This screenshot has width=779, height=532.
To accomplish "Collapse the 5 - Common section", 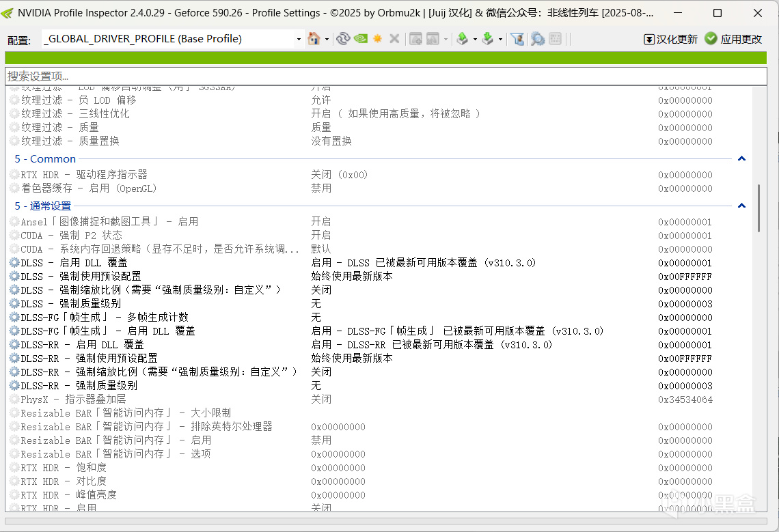I will point(741,158).
